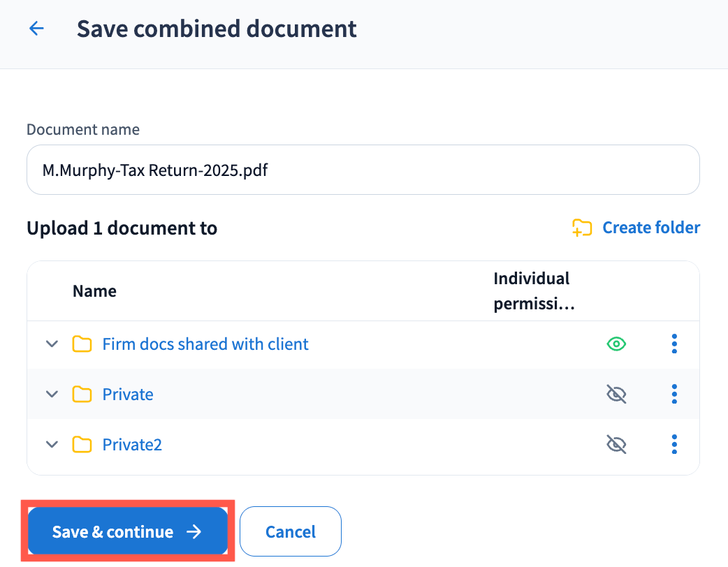Expand the Private folder using its chevron
Image resolution: width=728 pixels, height=567 pixels.
pyautogui.click(x=52, y=395)
